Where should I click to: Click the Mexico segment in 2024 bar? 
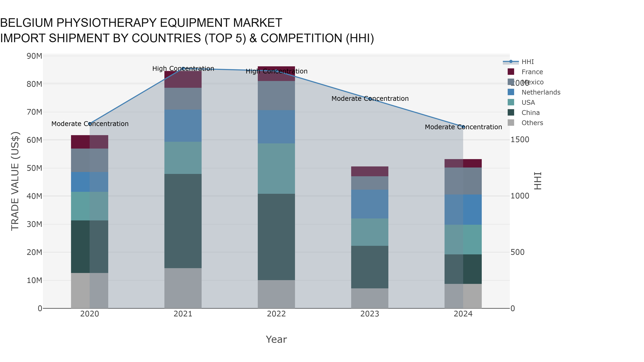[x=463, y=181]
